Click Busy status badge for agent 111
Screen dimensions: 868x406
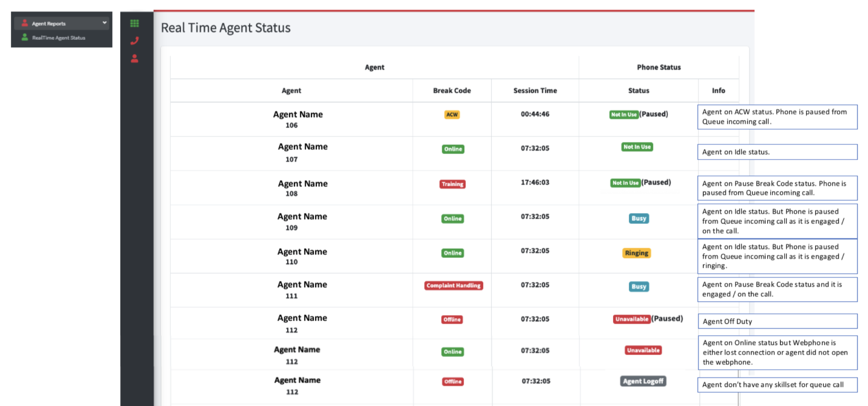(639, 287)
